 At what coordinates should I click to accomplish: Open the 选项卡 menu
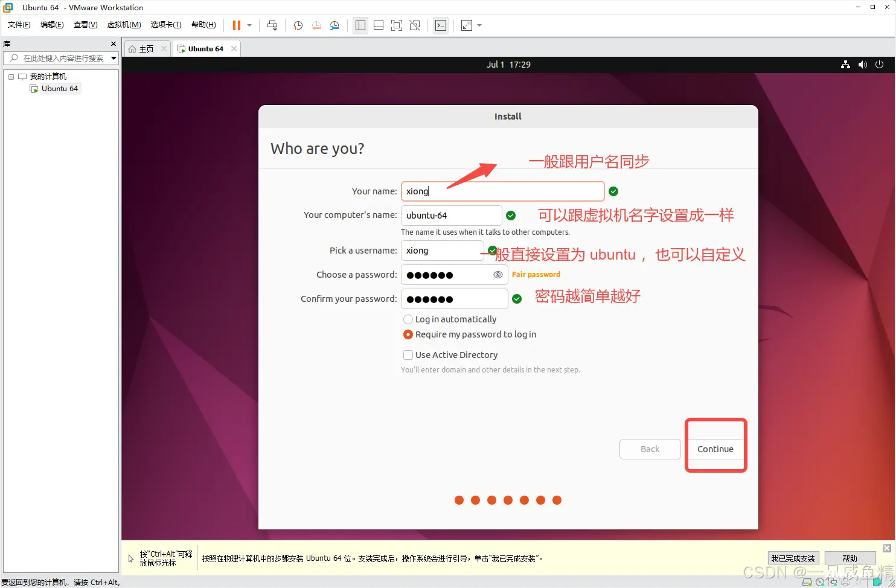coord(166,25)
